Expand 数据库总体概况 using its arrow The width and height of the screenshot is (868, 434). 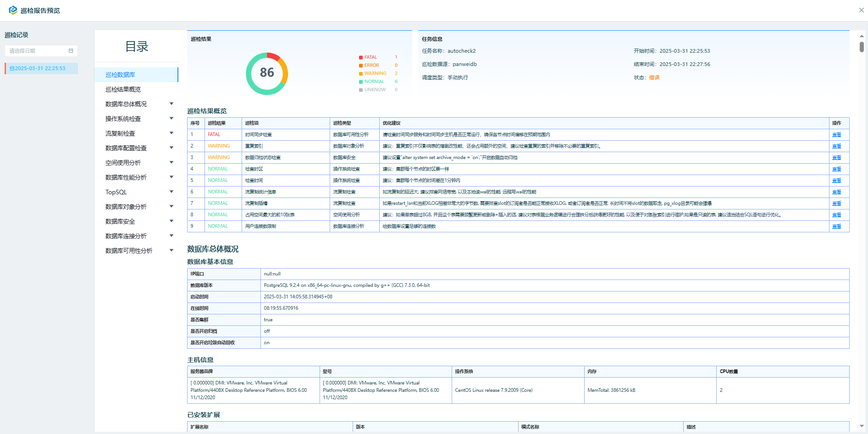171,104
